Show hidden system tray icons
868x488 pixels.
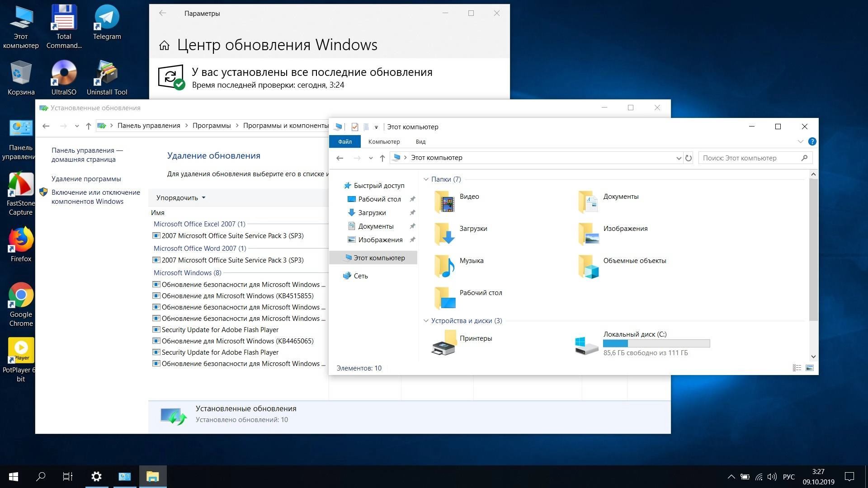[731, 476]
